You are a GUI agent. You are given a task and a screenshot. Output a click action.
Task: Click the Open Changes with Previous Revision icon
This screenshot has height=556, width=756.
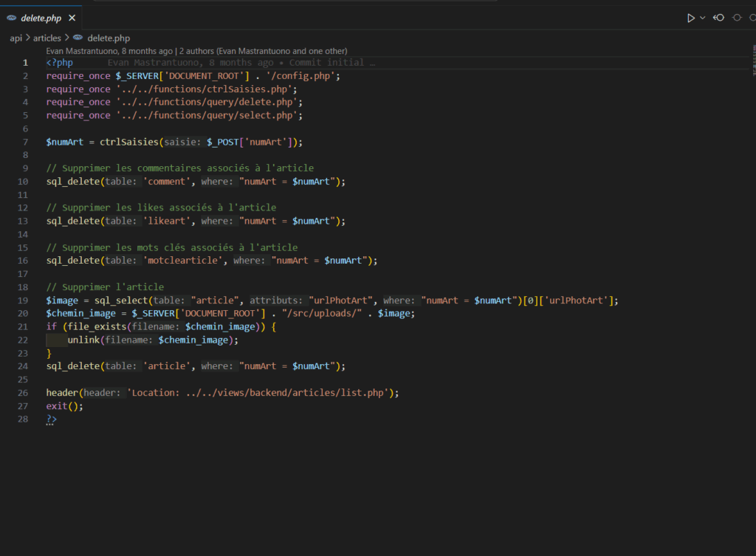pyautogui.click(x=718, y=17)
